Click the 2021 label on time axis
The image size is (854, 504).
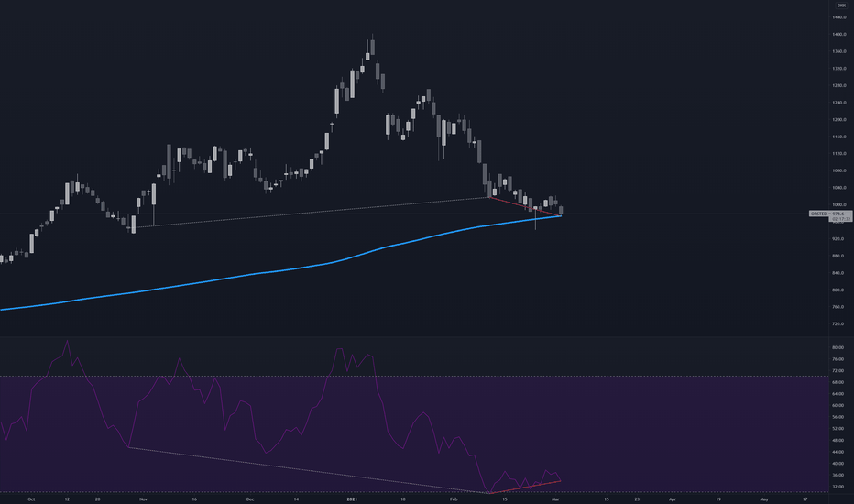coord(352,499)
